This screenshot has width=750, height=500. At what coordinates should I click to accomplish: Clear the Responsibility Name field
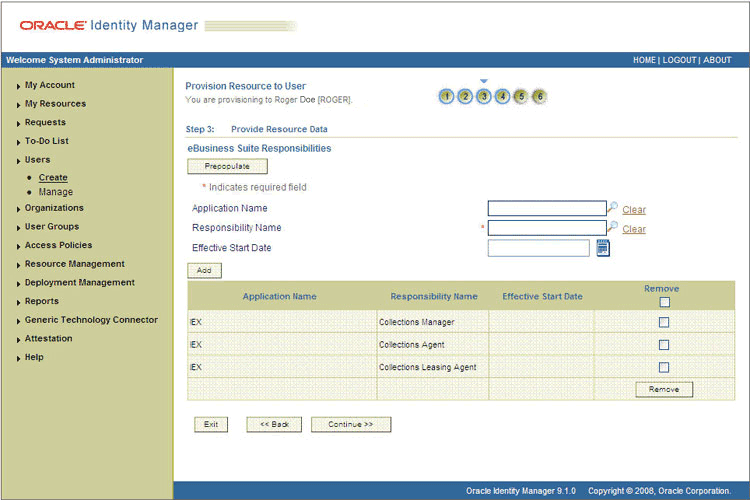tap(634, 229)
